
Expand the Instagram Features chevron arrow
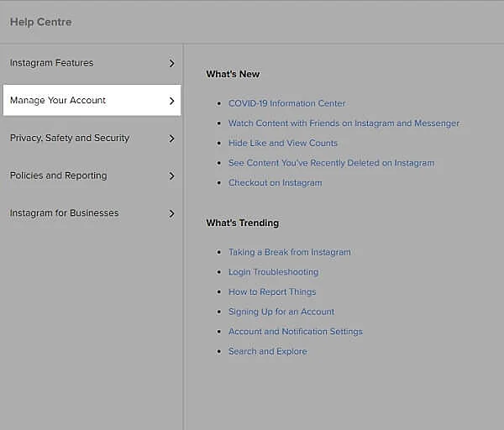coord(171,63)
